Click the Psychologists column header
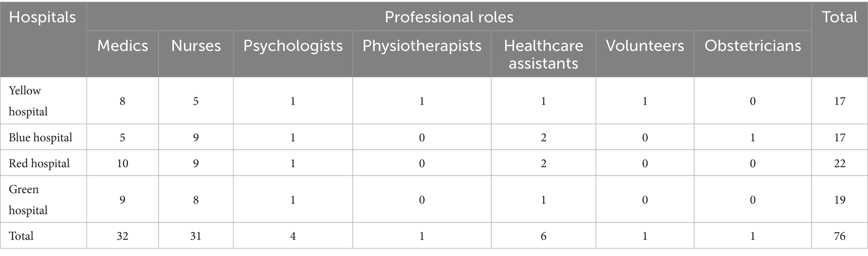This screenshot has width=868, height=256. (293, 46)
